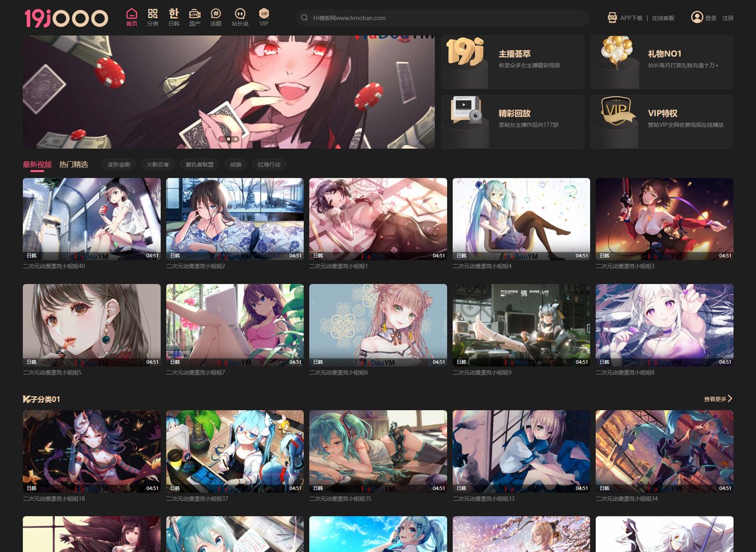756x552 pixels.
Task: Click the 注册 register link
Action: (x=728, y=18)
